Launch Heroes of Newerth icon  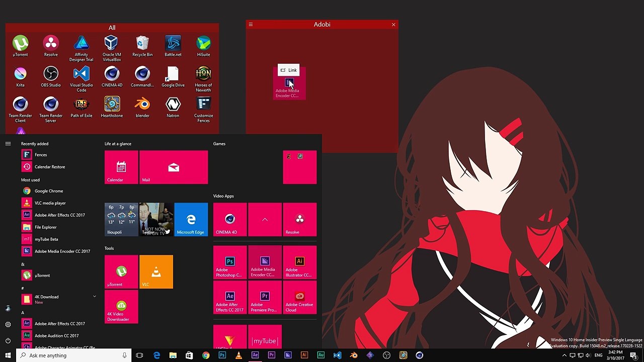point(203,79)
